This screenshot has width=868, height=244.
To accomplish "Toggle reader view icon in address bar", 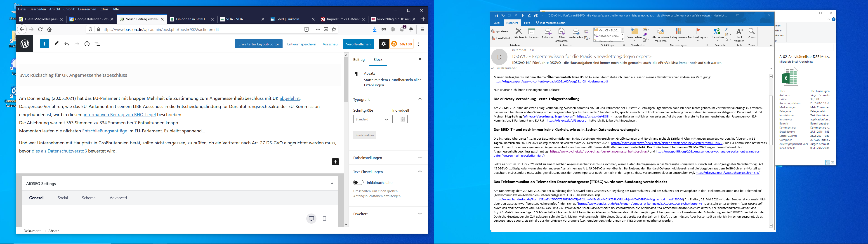I will [307, 29].
